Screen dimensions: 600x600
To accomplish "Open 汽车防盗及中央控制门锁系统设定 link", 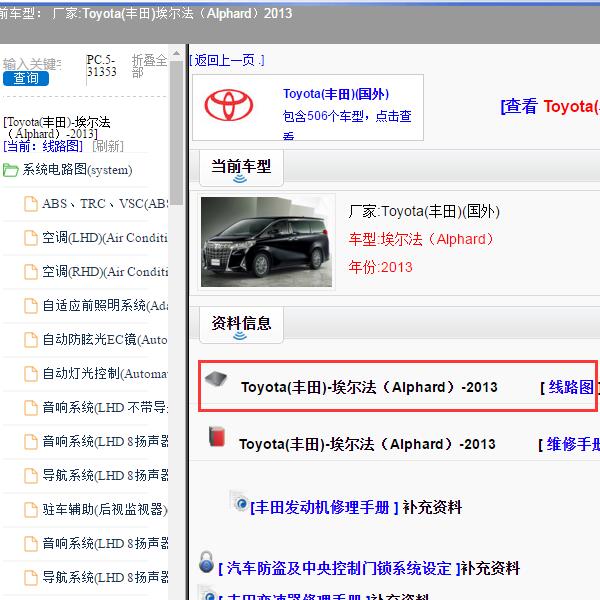I will coord(339,569).
